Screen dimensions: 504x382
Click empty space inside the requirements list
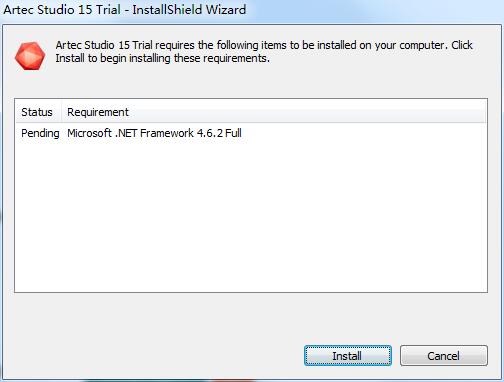[251, 217]
